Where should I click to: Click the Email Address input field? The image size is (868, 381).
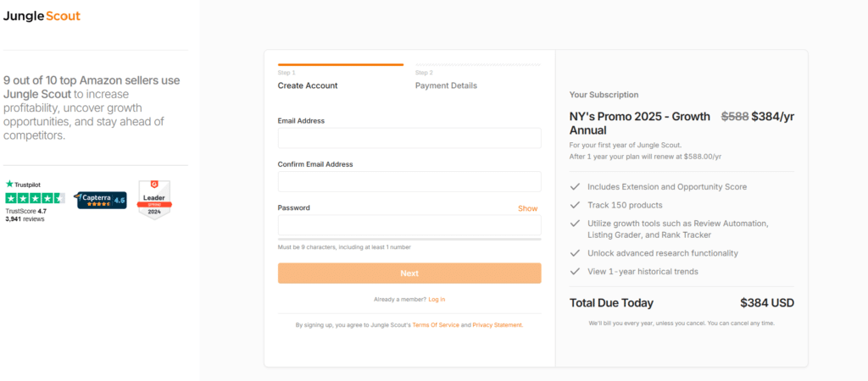[x=409, y=138]
